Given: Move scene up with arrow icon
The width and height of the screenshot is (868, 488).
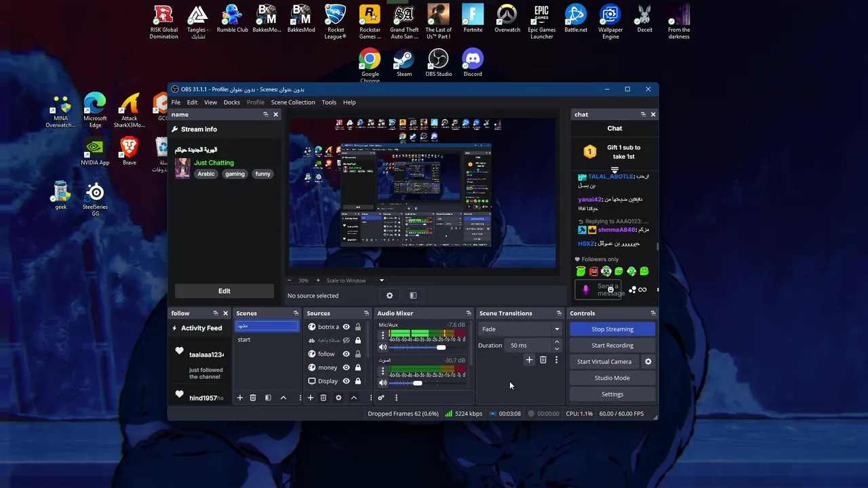Looking at the screenshot, I should (x=283, y=398).
